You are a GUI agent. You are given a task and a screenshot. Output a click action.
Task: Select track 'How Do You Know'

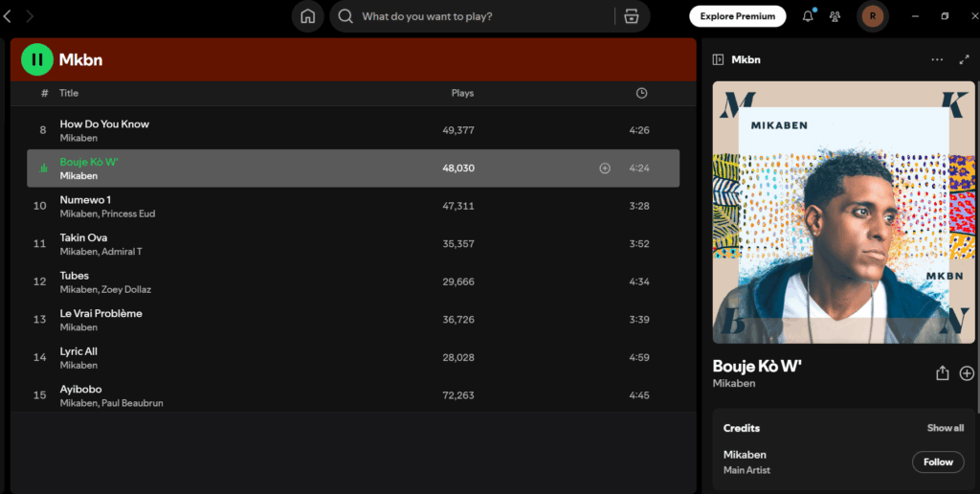click(x=104, y=123)
